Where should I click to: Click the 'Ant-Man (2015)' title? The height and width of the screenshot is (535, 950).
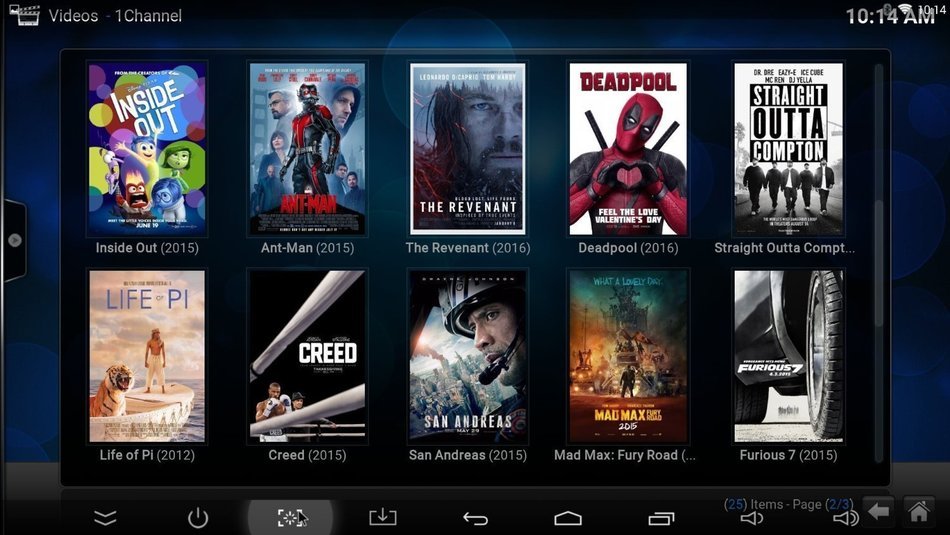pyautogui.click(x=307, y=248)
